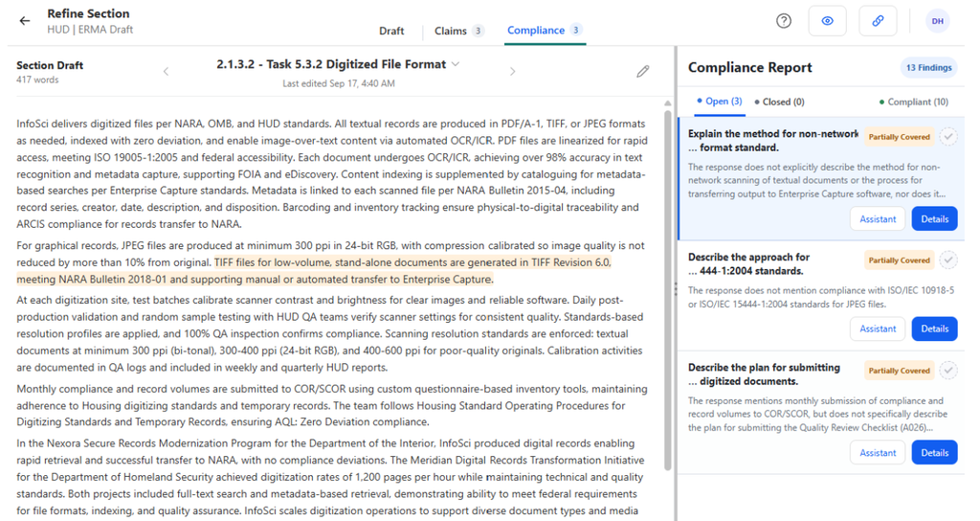The width and height of the screenshot is (980, 521).
Task: Open Assistant for non-network finding
Action: 878,219
